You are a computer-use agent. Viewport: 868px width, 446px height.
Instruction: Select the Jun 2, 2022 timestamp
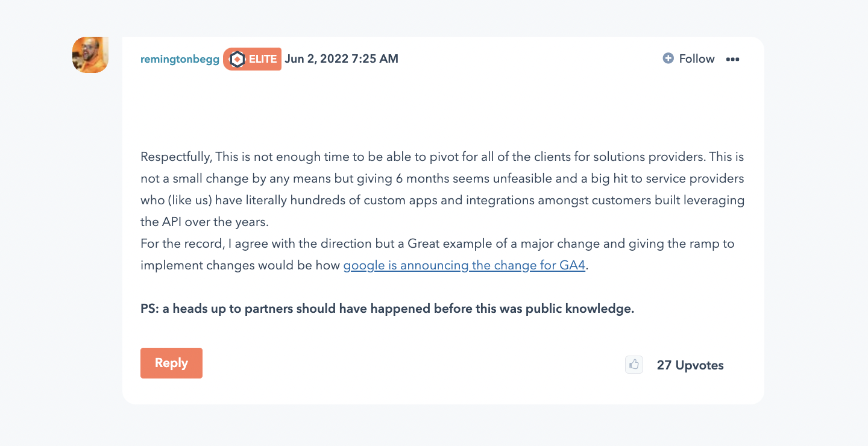pyautogui.click(x=342, y=58)
